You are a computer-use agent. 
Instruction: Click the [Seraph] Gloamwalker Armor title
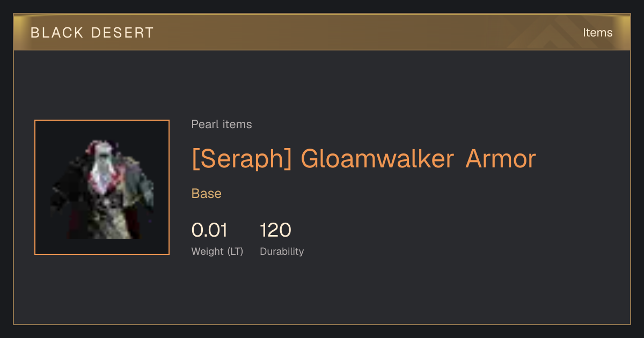point(364,159)
